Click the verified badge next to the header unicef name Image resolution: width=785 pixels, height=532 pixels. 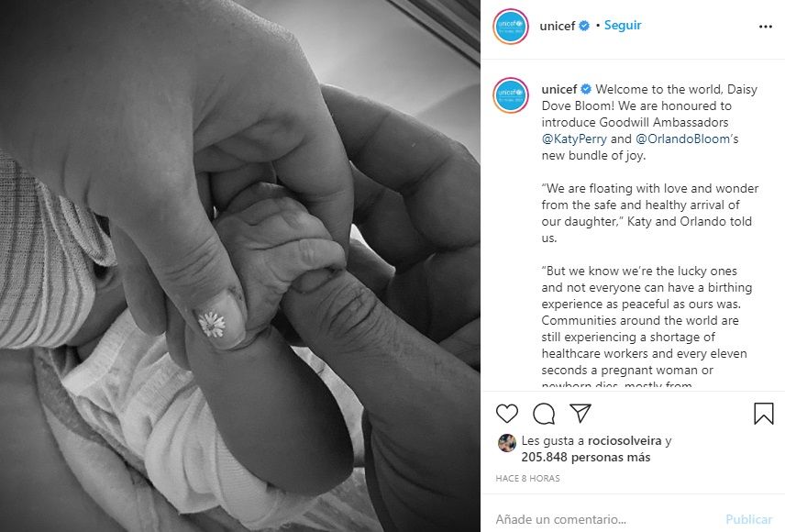tap(584, 26)
